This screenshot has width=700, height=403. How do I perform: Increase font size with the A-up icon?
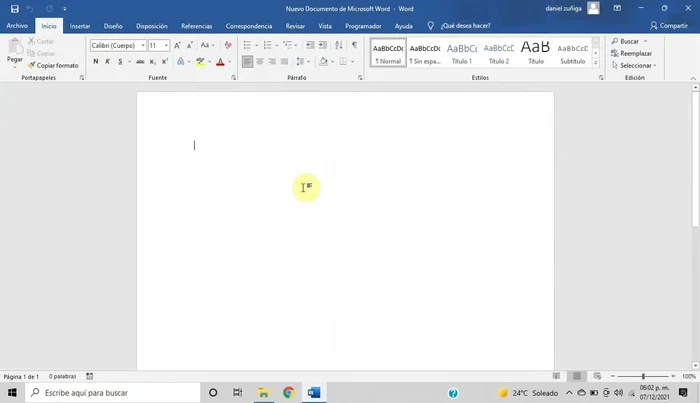[x=177, y=45]
